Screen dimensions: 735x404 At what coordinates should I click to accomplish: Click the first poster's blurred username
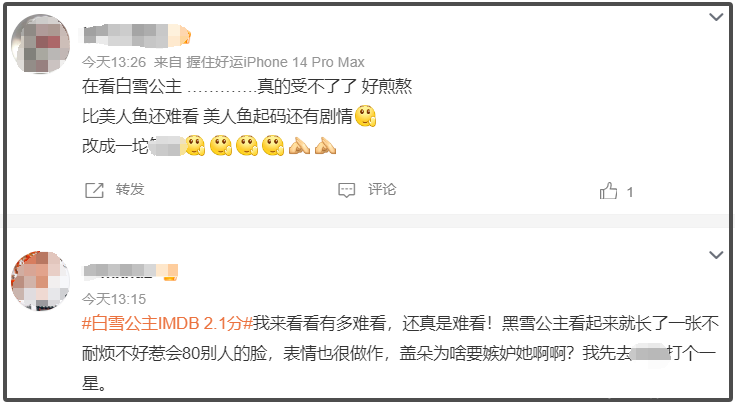tap(126, 36)
